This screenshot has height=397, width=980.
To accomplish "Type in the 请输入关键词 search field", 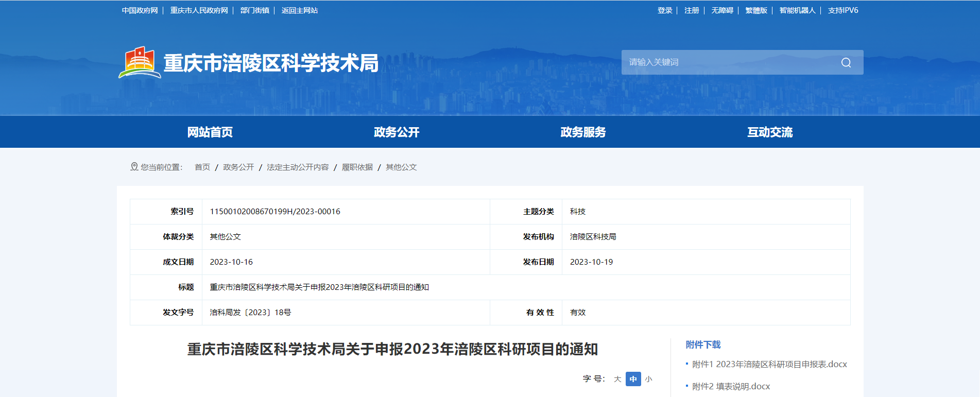I will point(726,62).
